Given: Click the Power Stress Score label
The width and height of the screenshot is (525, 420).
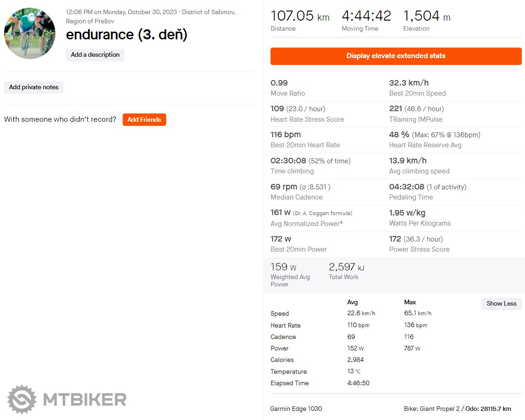Looking at the screenshot, I should point(419,249).
